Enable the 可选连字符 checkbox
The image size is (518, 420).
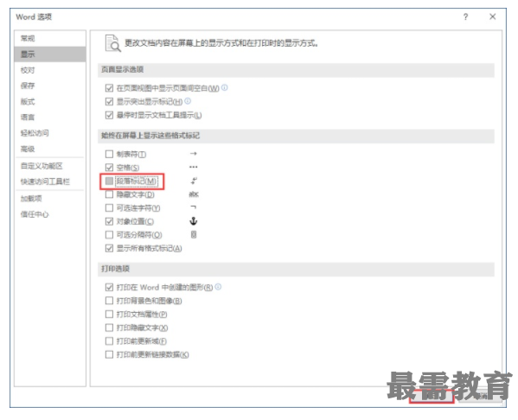coord(109,207)
